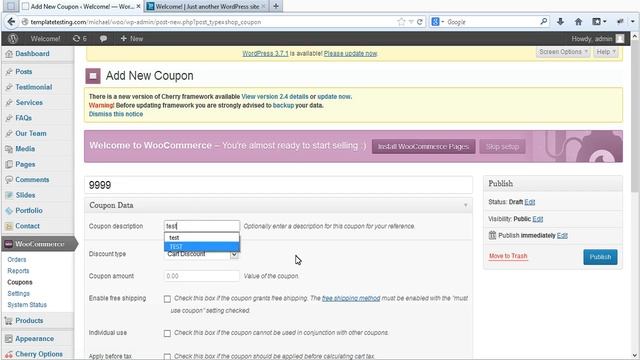Click 'View version 2.4 details' link
The width and height of the screenshot is (640, 360).
pos(275,97)
